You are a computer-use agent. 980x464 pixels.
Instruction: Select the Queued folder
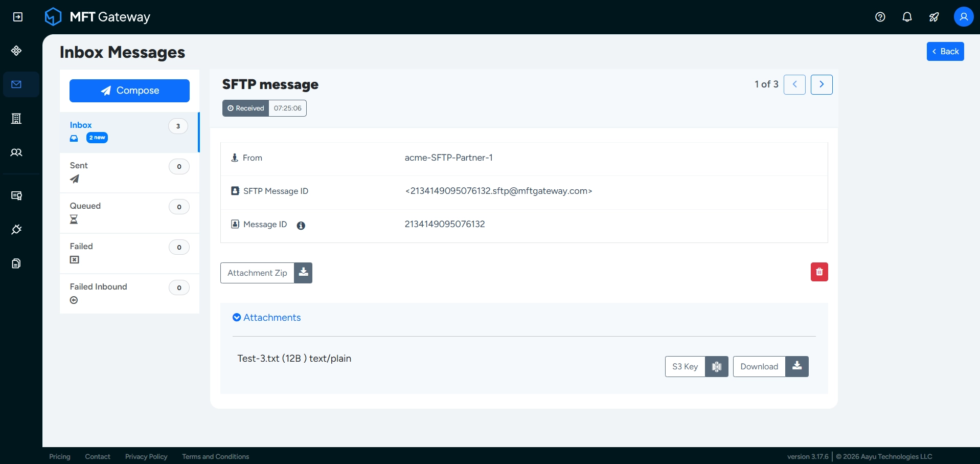tap(129, 213)
